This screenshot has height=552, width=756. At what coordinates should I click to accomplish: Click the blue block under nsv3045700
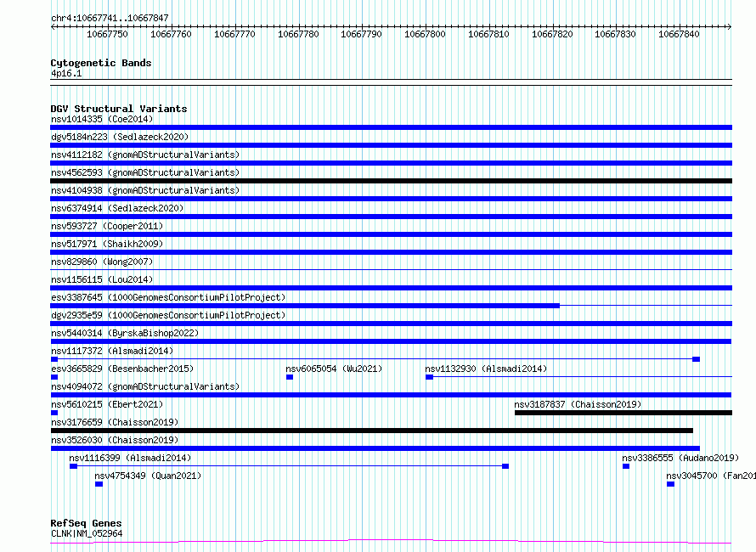[x=671, y=484]
